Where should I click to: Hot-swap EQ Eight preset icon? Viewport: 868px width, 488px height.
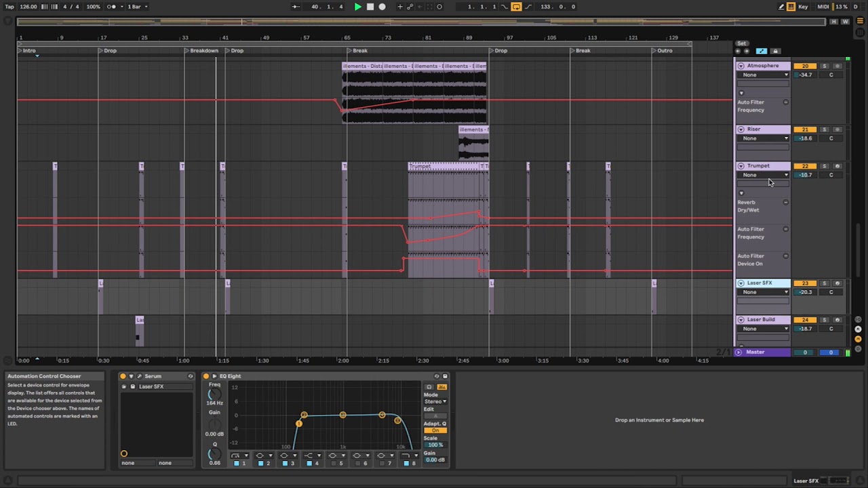point(437,376)
